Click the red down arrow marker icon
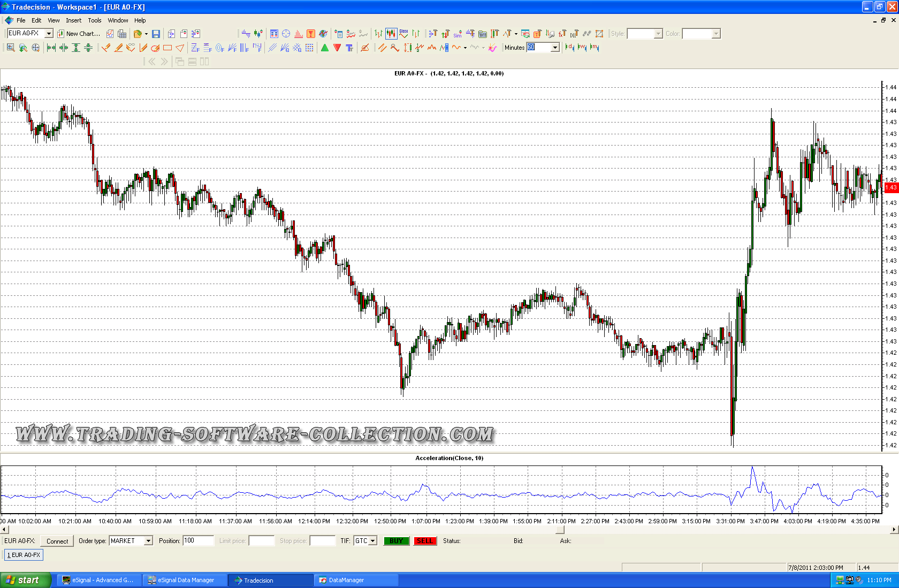Screen dimensions: 899x588 click(x=337, y=48)
